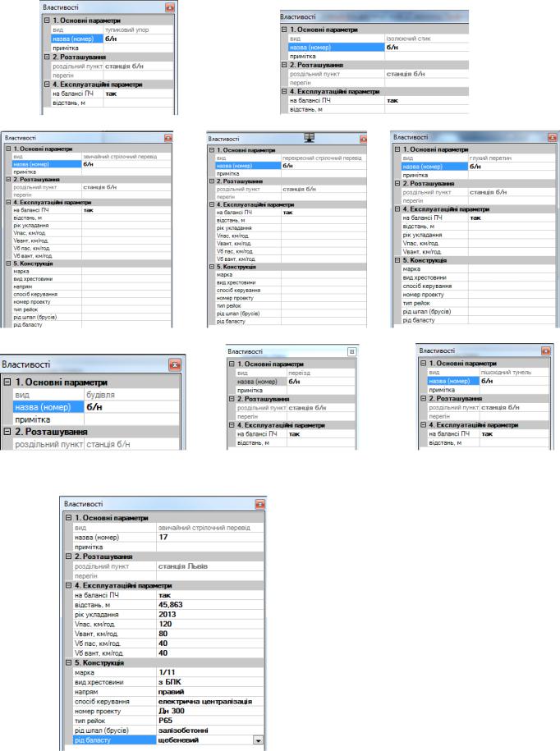Image resolution: width=560 pixels, height=751 pixels.
Task: Select назва (номер) row in ізолюючий стик panel
Action: pos(379,48)
